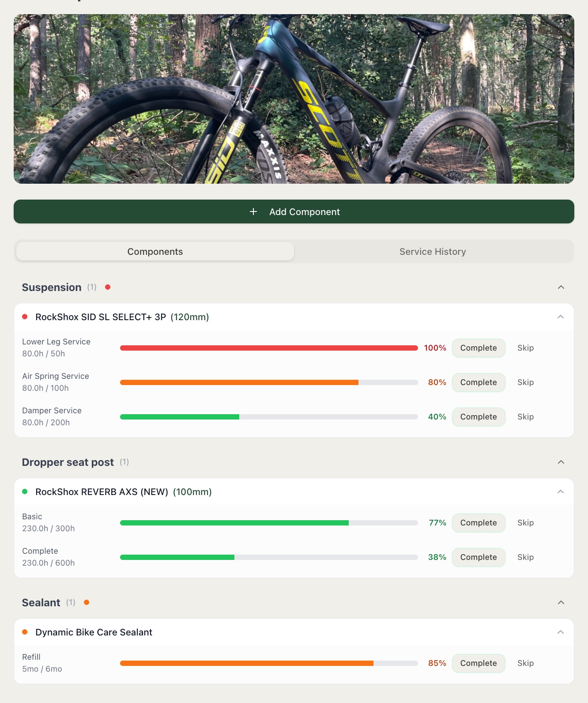Click the red status dot beside RockShox SID SL
Viewport: 588px width, 703px height.
click(x=25, y=317)
